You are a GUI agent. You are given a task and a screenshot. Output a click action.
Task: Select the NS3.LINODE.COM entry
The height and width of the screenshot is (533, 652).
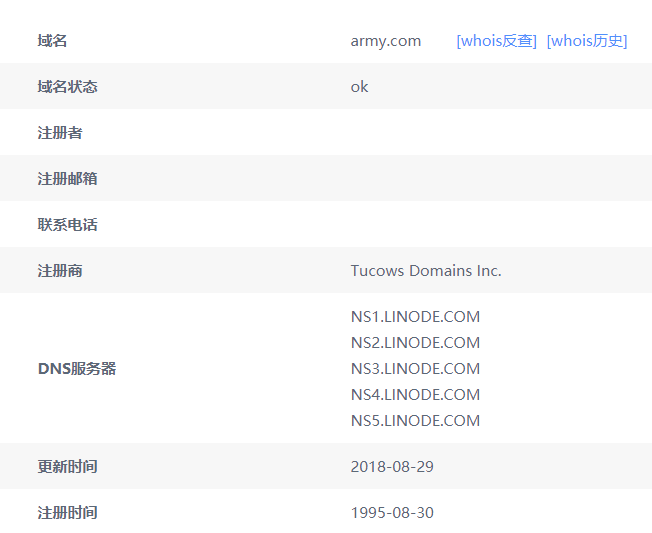pyautogui.click(x=415, y=369)
